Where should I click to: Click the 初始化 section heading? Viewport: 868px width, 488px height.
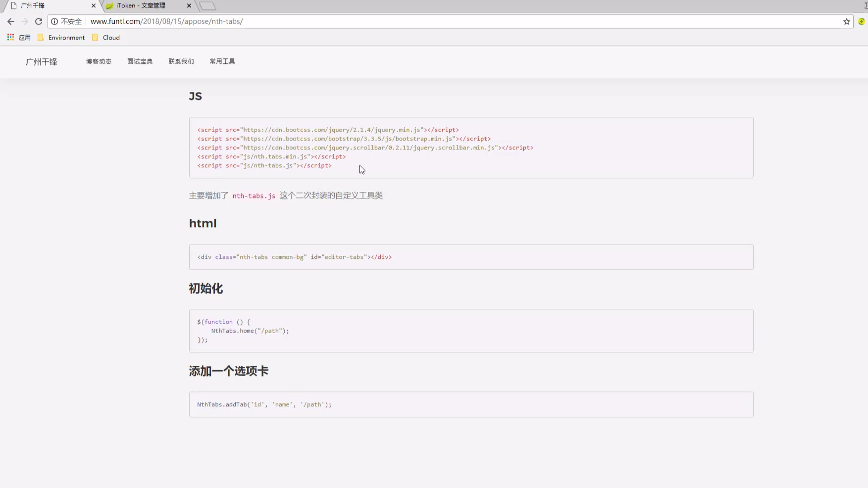[x=205, y=289]
